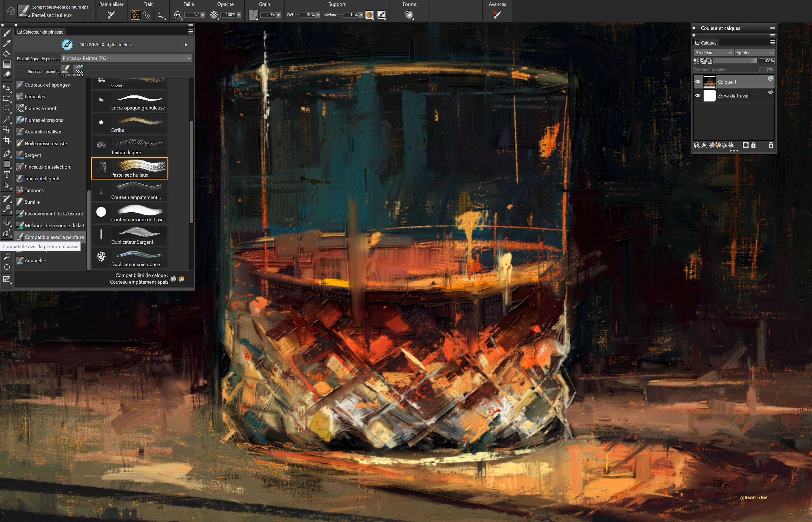Select the Magnifier zoom tool
This screenshot has width=812, height=522.
[x=7, y=257]
